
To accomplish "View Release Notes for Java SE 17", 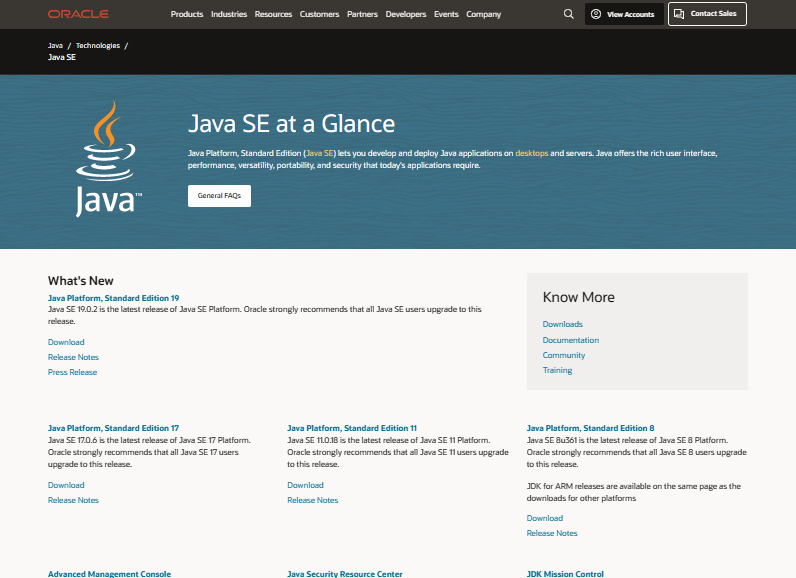I will [x=73, y=500].
